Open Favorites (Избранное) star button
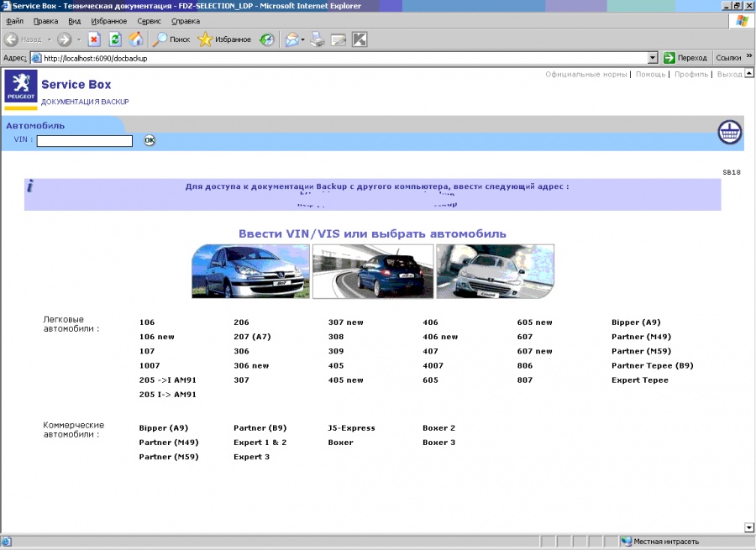This screenshot has width=756, height=550. [224, 39]
